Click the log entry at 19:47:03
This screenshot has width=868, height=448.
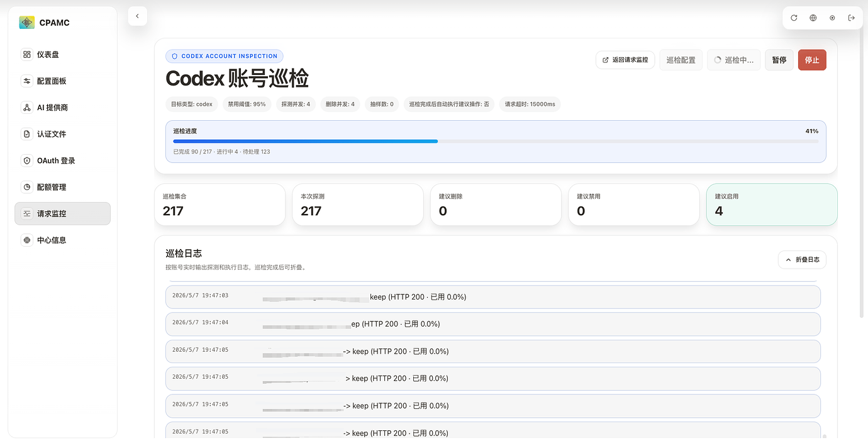(x=493, y=297)
